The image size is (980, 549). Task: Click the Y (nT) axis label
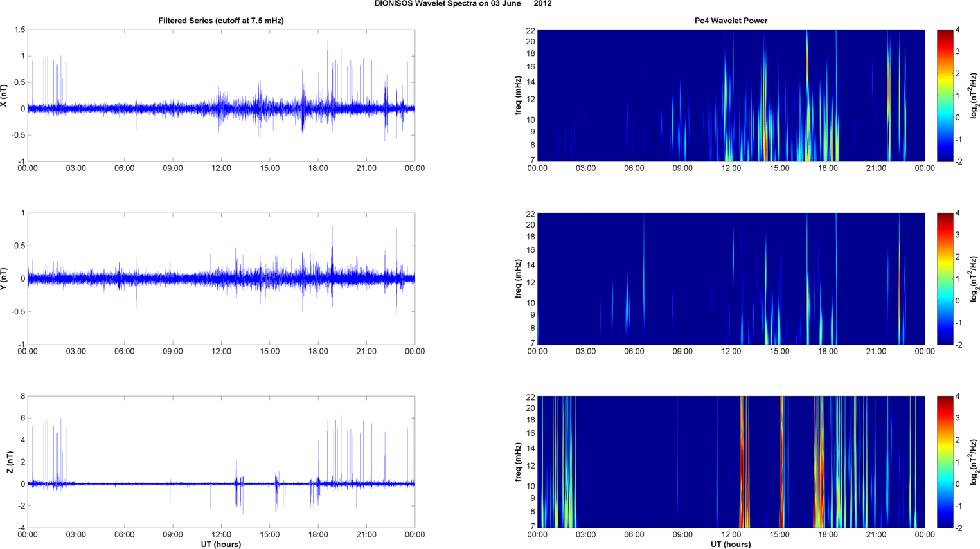[x=4, y=279]
